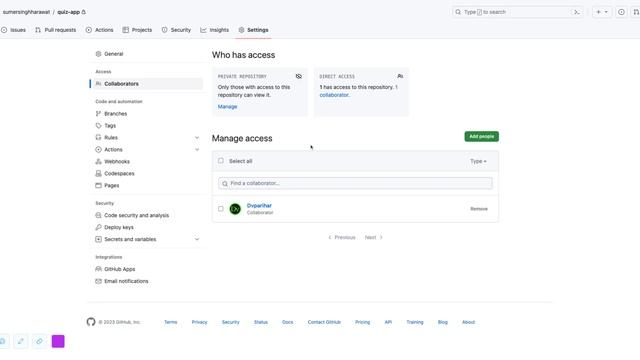Open the Pricing footer link
640x360 pixels.
pos(362,322)
